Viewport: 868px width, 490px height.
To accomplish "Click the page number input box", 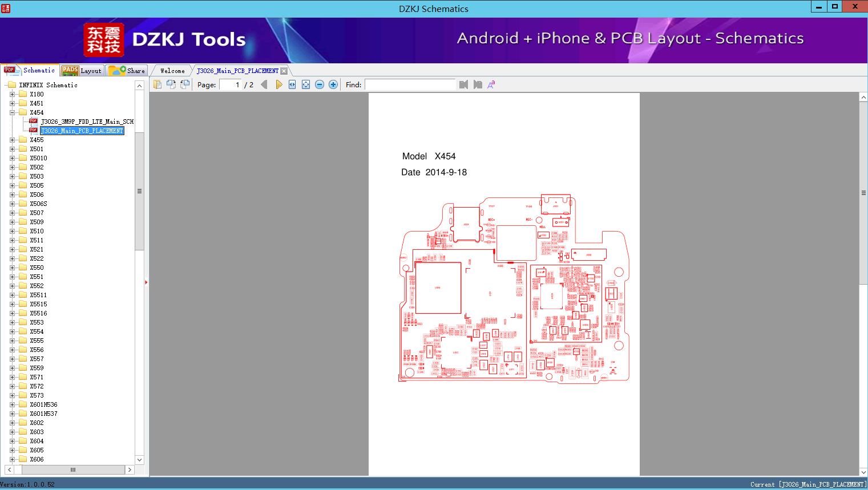I will point(231,84).
